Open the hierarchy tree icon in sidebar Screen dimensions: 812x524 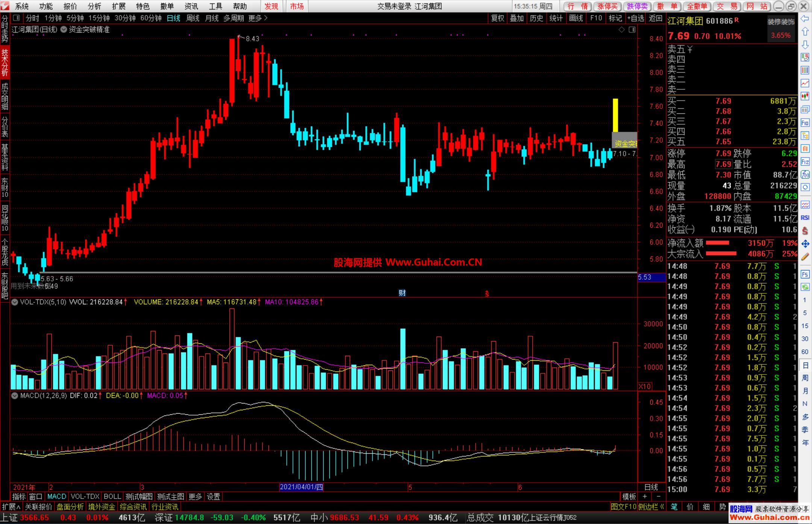tap(805, 136)
